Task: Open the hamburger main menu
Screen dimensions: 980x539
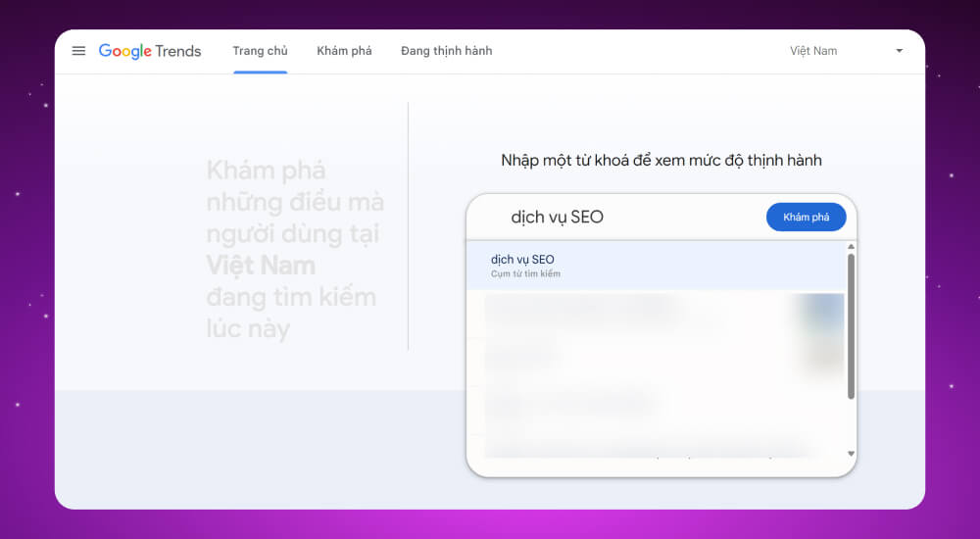Action: click(78, 51)
